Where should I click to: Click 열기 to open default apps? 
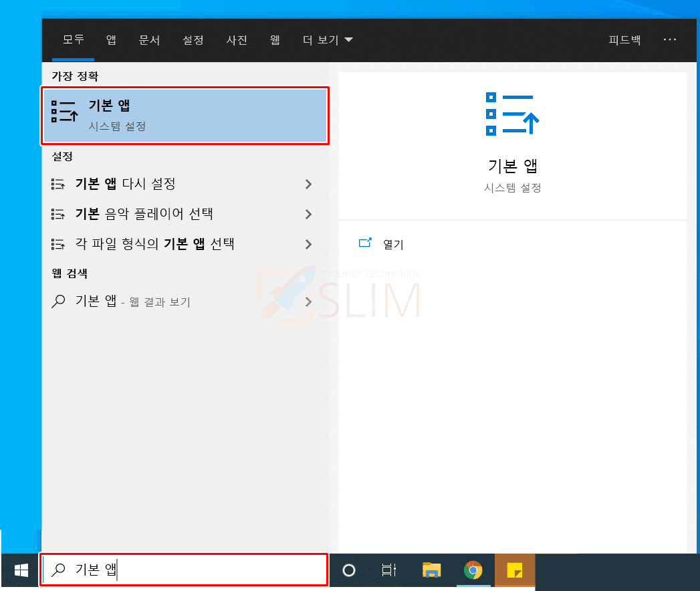click(x=393, y=244)
